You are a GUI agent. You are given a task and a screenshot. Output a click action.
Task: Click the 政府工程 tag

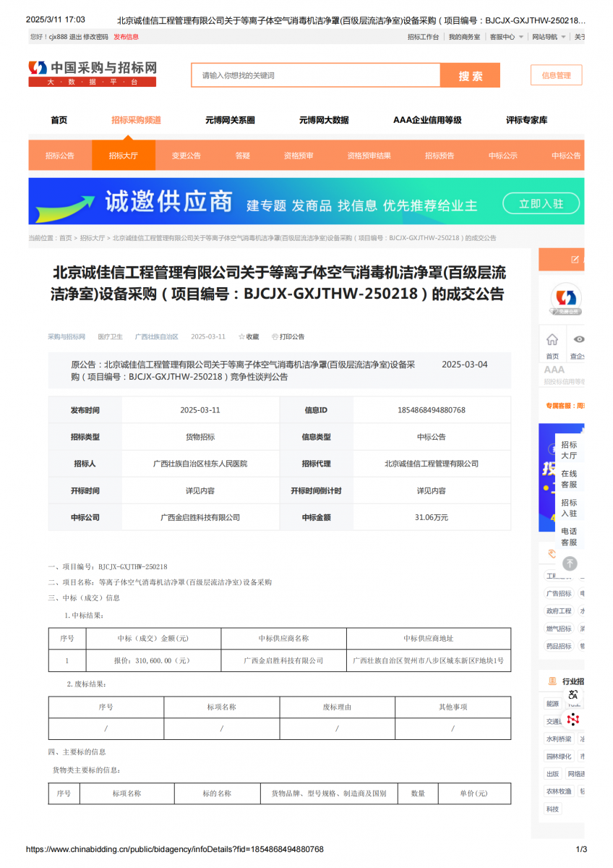pos(559,611)
